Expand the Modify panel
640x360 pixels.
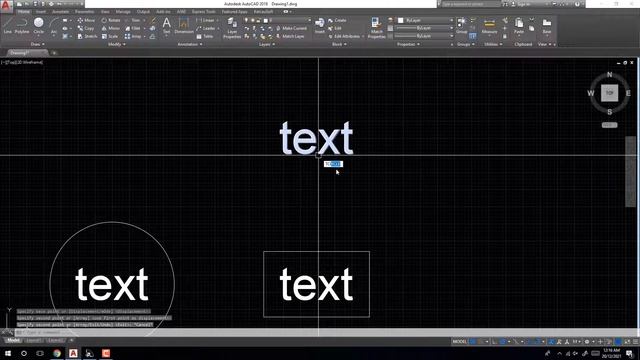[x=117, y=44]
